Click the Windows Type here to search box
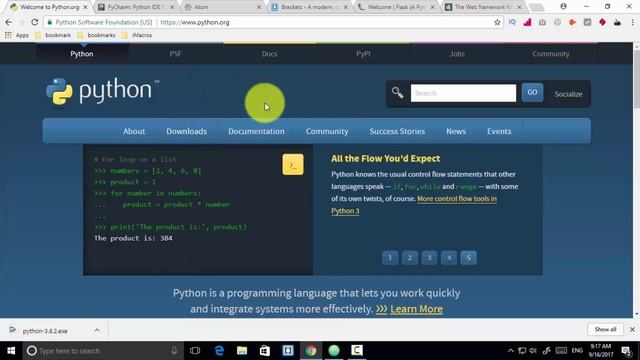Viewport: 640px width, 360px height. pyautogui.click(x=102, y=351)
